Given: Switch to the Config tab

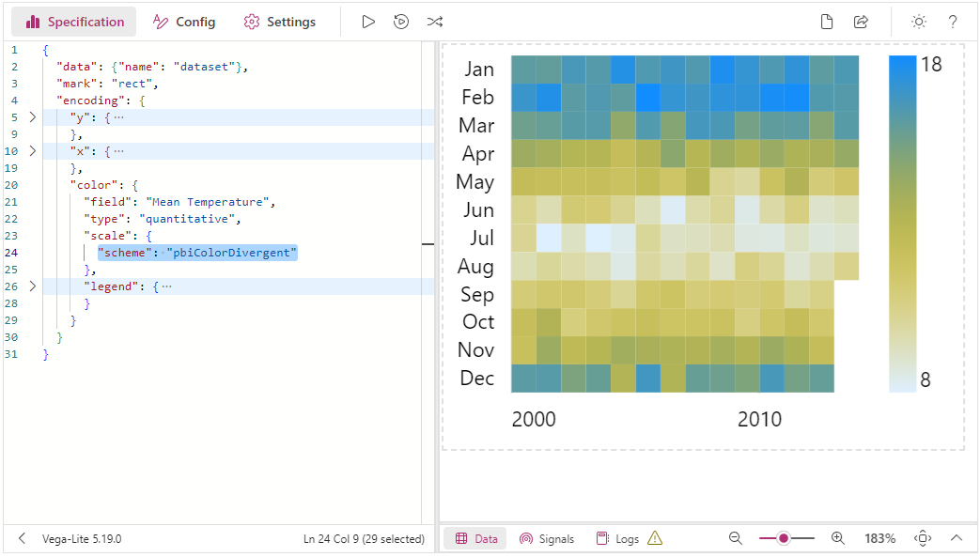Looking at the screenshot, I should [184, 22].
